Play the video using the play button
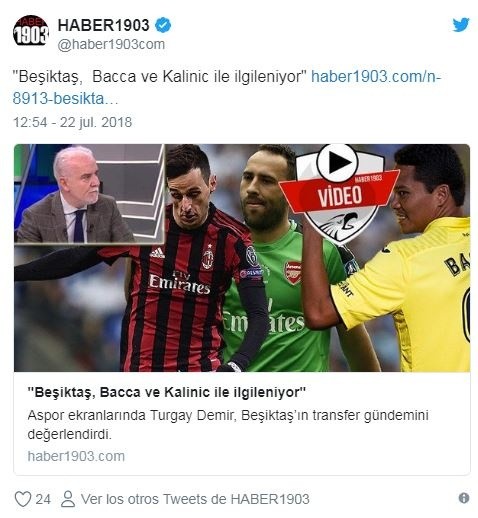 (337, 163)
